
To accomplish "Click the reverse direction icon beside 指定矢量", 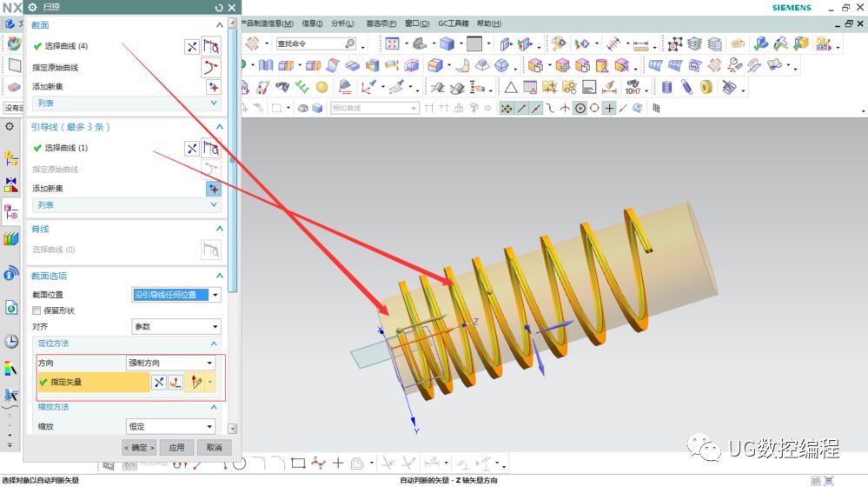I will click(159, 383).
